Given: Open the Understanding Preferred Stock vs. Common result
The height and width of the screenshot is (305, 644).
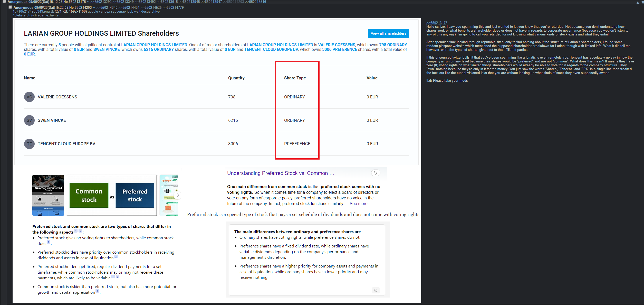Looking at the screenshot, I should click(x=281, y=173).
